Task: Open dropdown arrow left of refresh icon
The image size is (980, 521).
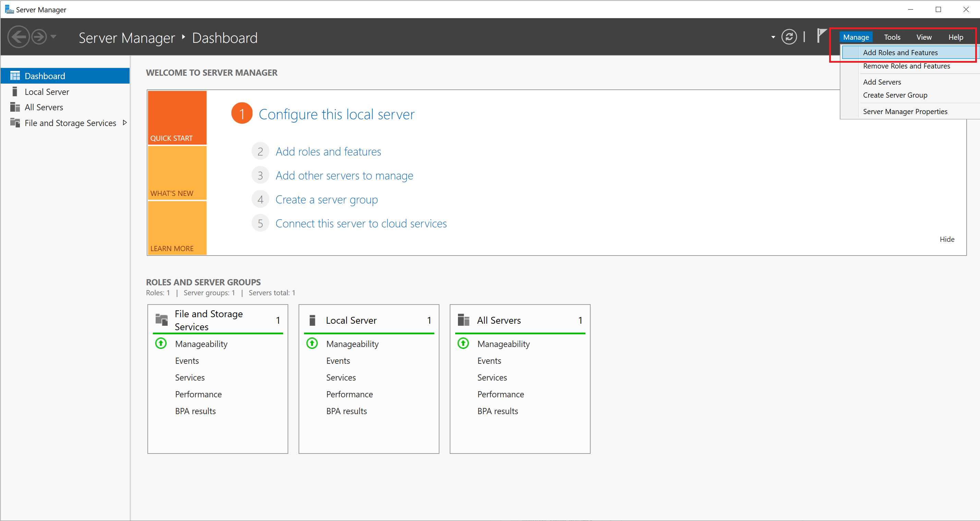Action: click(x=773, y=37)
